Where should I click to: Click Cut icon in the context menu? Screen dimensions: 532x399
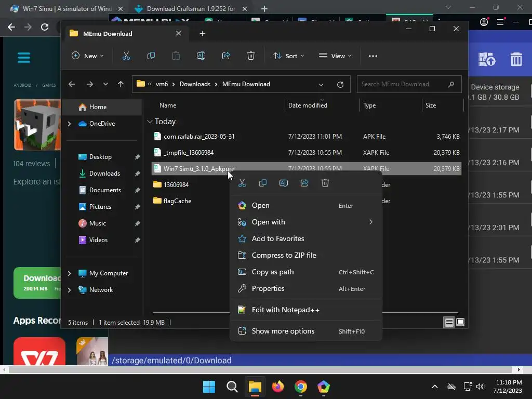[242, 183]
